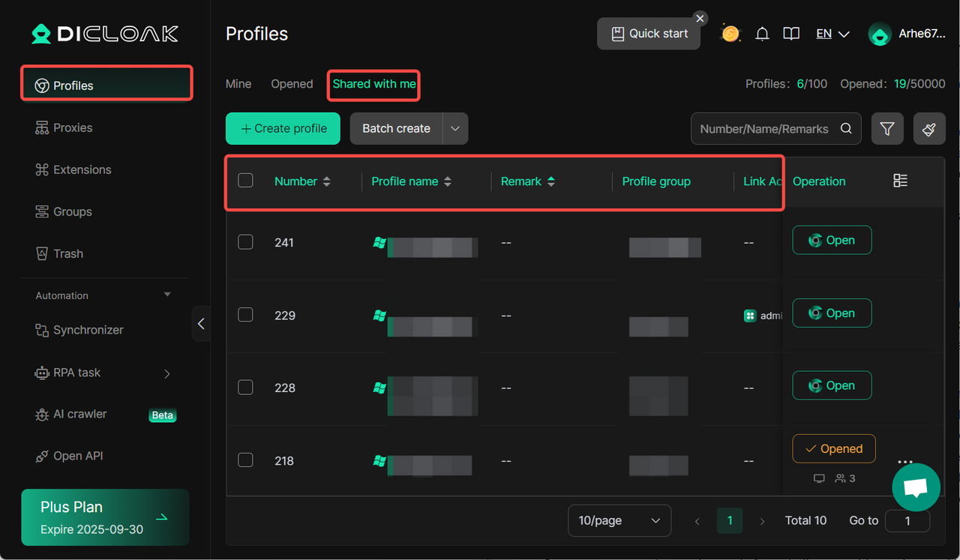The height and width of the screenshot is (560, 960).
Task: Click the Windows icon in row 218
Action: [x=379, y=460]
